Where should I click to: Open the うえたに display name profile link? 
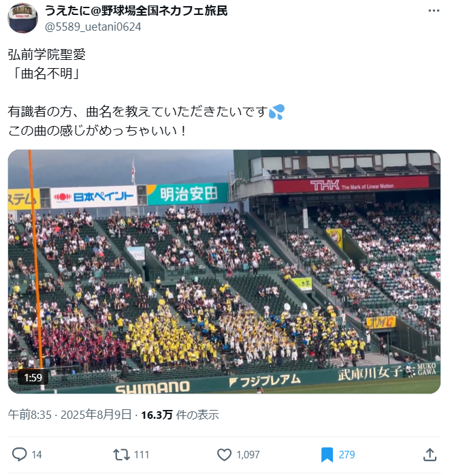136,11
